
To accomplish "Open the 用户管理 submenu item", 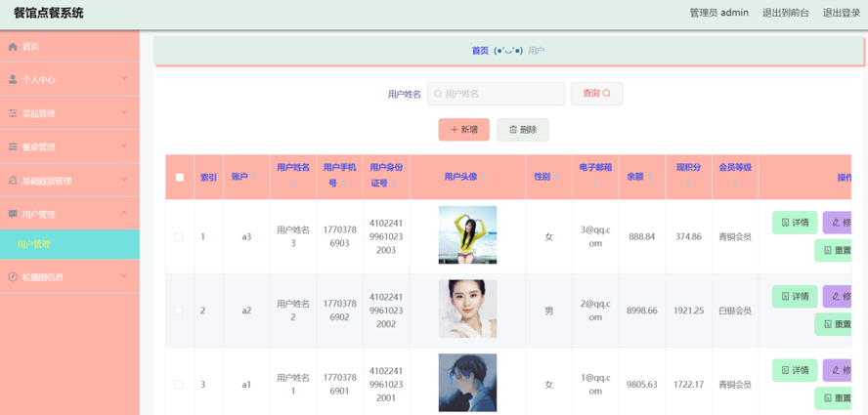I will tap(34, 244).
